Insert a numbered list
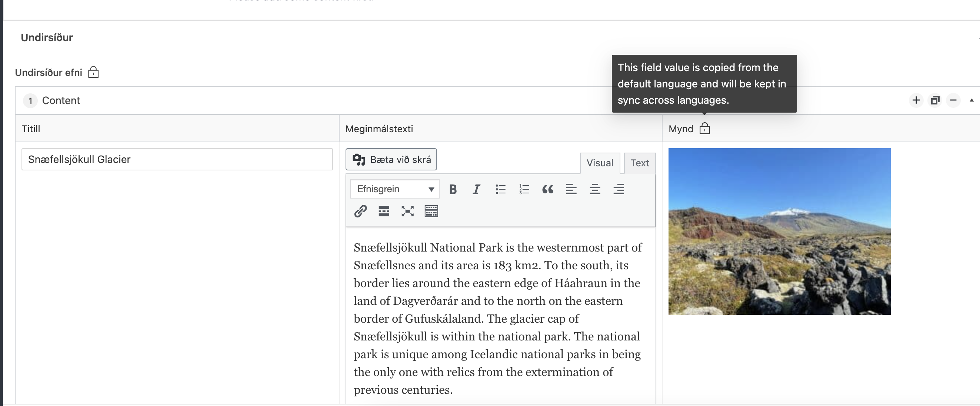This screenshot has height=406, width=980. click(524, 189)
